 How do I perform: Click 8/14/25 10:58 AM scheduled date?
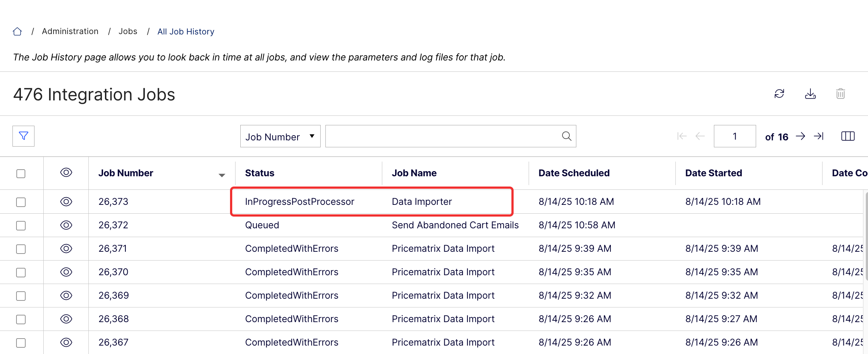click(x=577, y=225)
